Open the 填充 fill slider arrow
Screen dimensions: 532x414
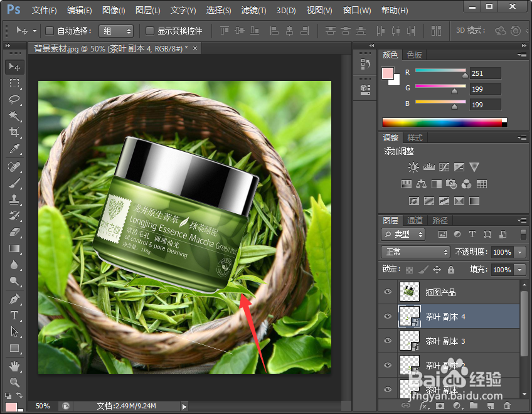(520, 270)
